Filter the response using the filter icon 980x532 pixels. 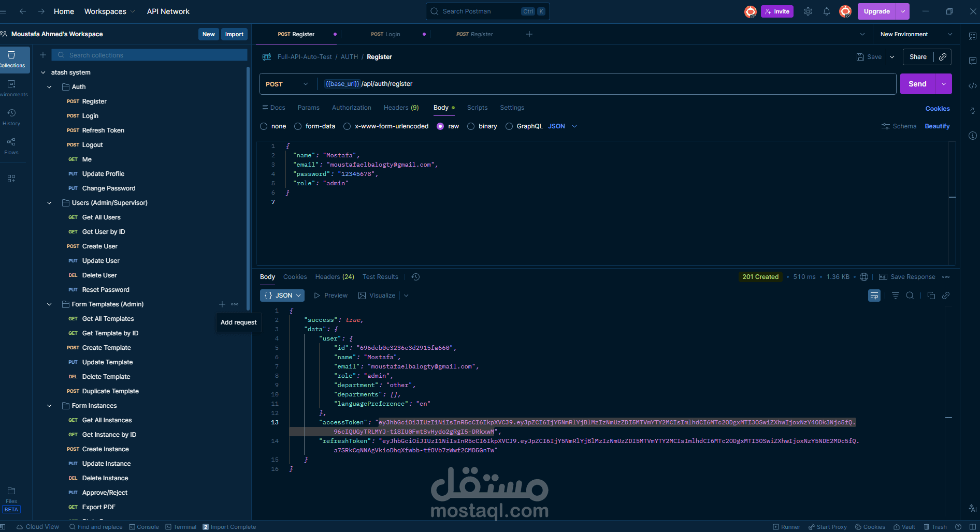pyautogui.click(x=896, y=295)
